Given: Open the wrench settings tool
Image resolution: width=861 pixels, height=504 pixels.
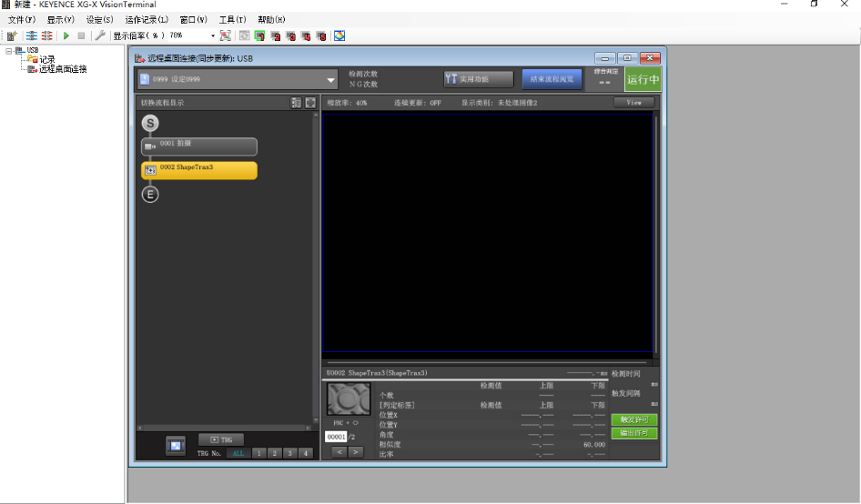Looking at the screenshot, I should (x=100, y=35).
